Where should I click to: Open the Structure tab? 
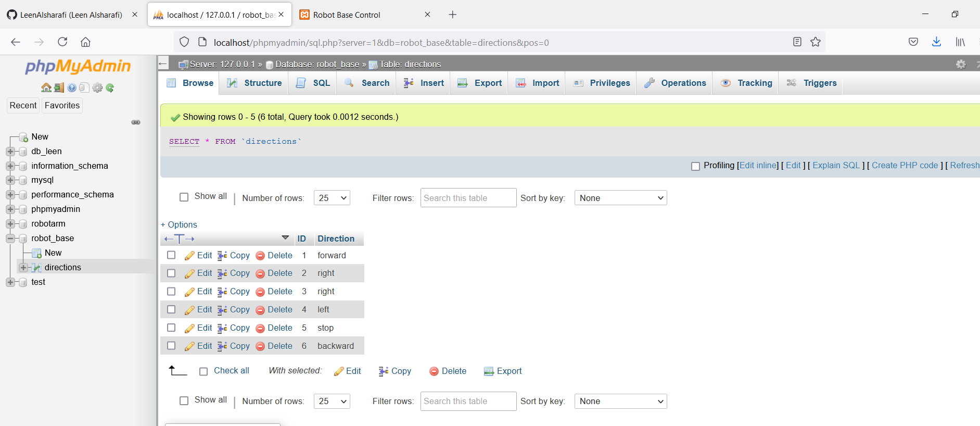(x=255, y=83)
